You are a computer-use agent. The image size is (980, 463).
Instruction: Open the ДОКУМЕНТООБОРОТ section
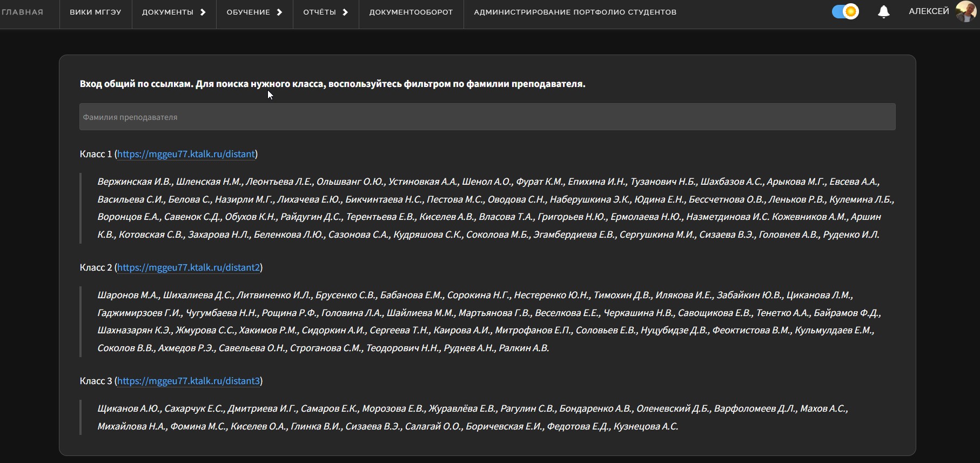(411, 12)
